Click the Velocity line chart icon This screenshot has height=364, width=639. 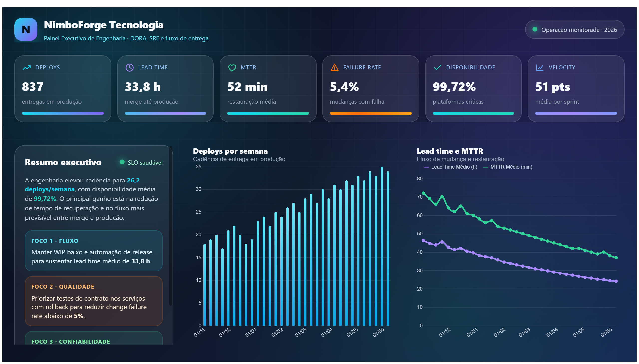pos(540,68)
